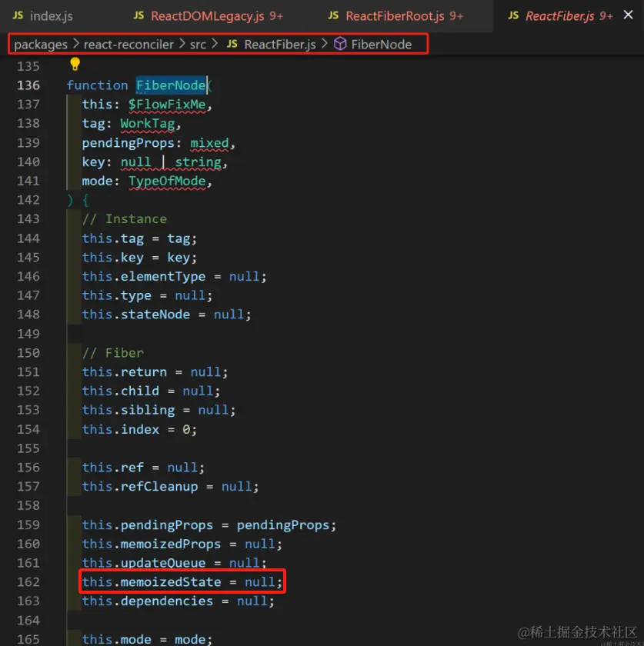Click 'this.memoizedState = null;' line
This screenshot has width=644, height=646.
pyautogui.click(x=182, y=581)
